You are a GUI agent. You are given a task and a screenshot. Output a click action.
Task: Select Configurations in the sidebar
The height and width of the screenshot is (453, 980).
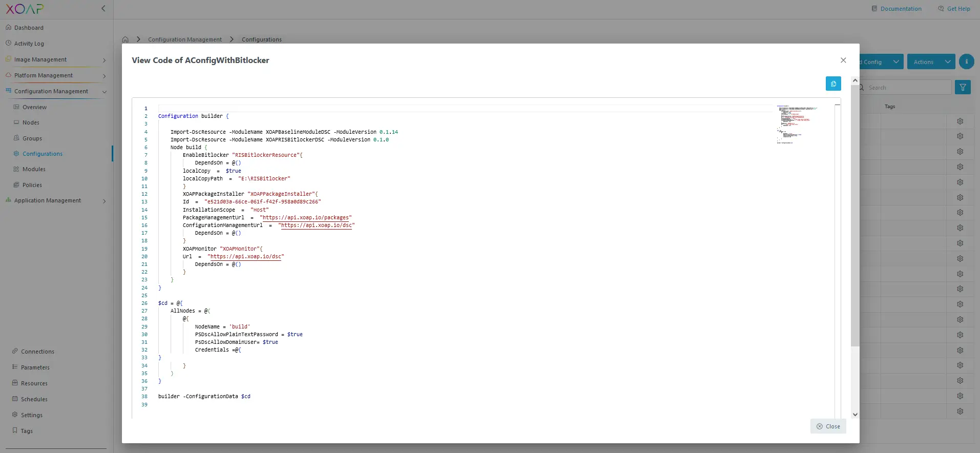tap(43, 154)
